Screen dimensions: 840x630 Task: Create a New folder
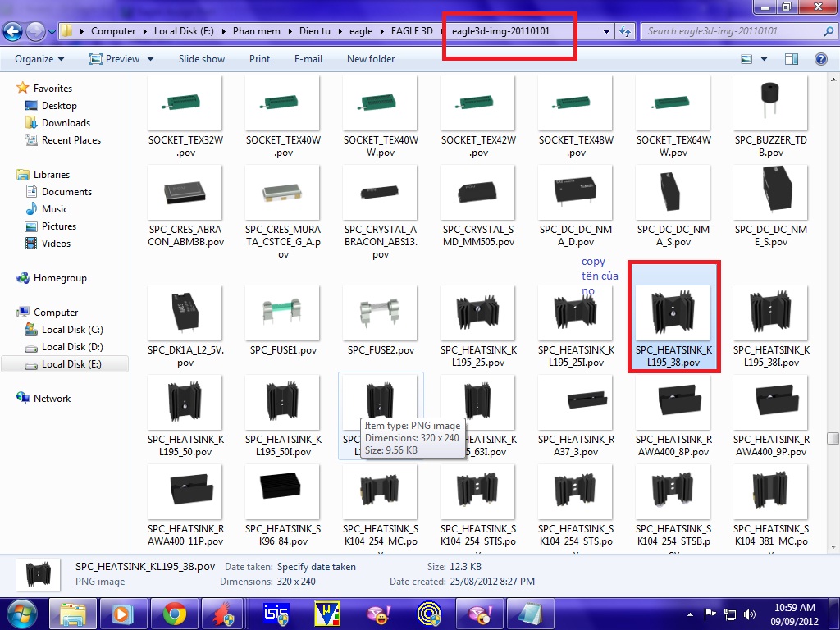coord(371,59)
